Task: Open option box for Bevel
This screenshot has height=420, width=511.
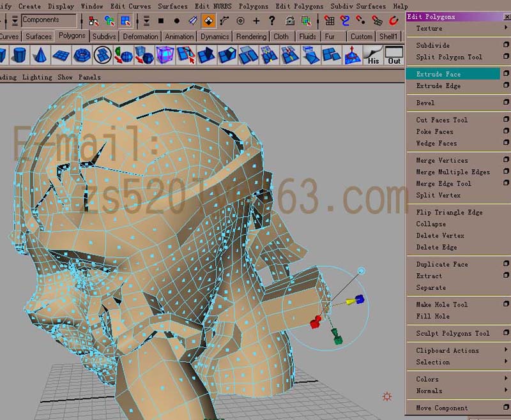Action: click(505, 102)
